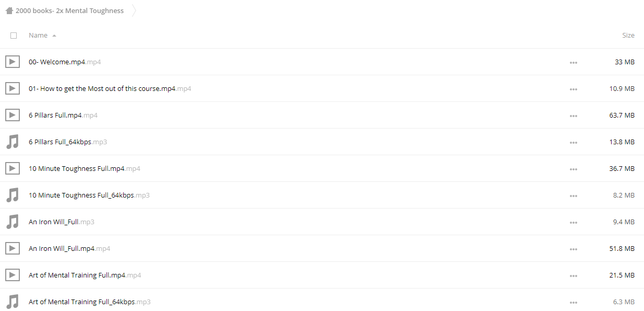Open the three-dot menu for 6 Pillars Full.mp4

click(x=574, y=116)
